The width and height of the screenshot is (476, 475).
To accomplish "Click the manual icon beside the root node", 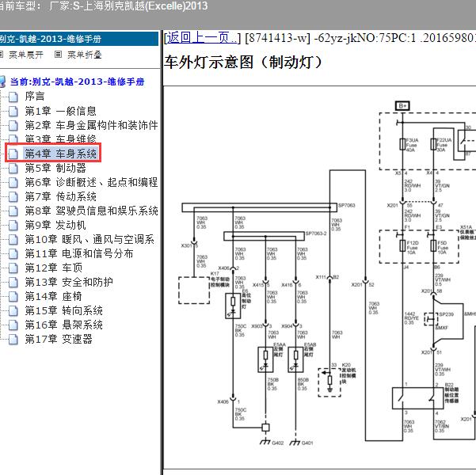I will [x=2, y=82].
